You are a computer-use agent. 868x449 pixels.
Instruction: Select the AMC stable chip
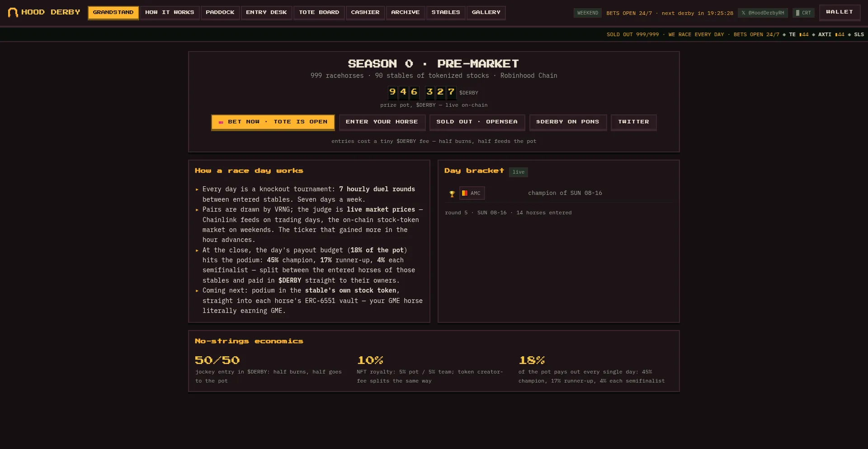coord(472,193)
